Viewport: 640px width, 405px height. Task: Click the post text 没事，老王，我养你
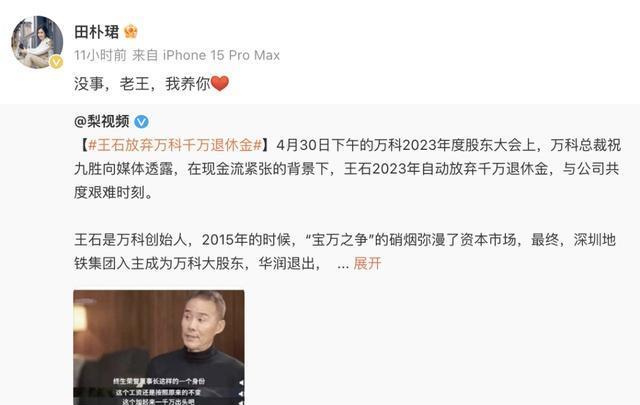[142, 84]
